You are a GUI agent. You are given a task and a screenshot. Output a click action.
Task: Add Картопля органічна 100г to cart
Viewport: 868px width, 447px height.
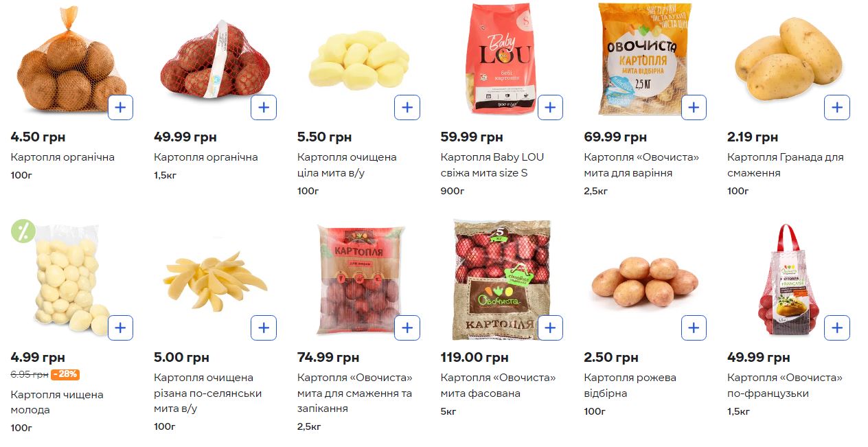(x=120, y=107)
